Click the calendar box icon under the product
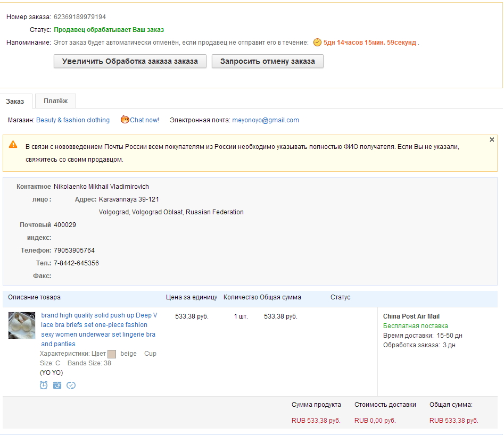 coord(57,385)
